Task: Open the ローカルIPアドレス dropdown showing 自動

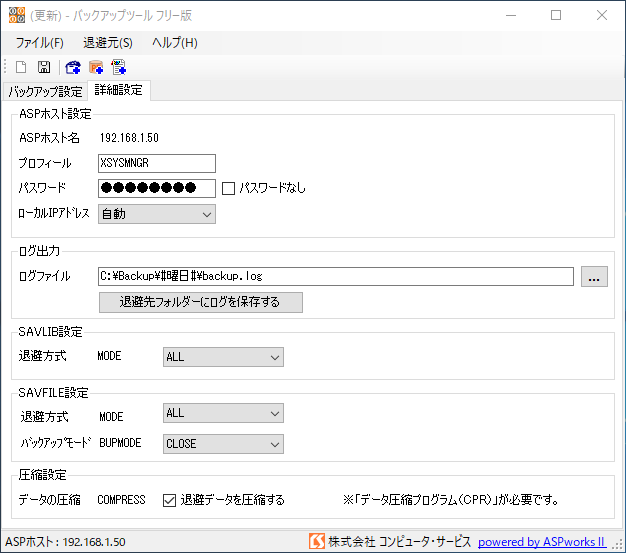Action: pos(157,214)
